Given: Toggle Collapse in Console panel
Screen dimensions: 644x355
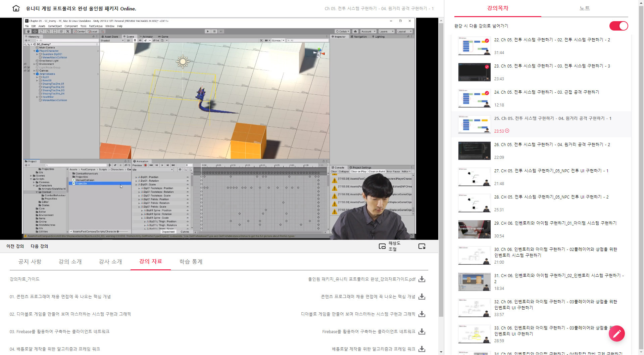Looking at the screenshot, I should coord(344,172).
